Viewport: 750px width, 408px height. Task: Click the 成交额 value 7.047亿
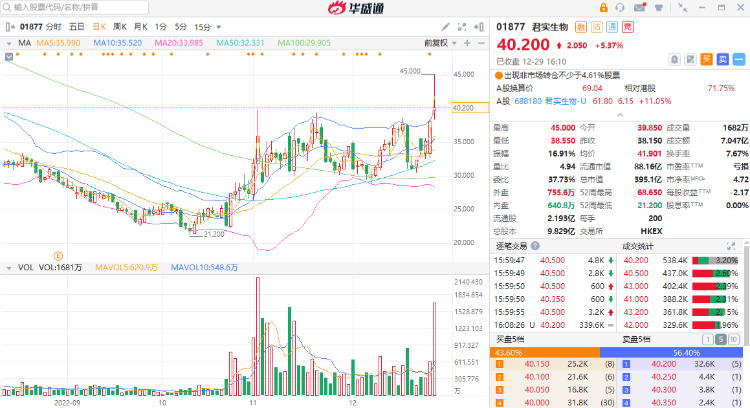[x=734, y=141]
